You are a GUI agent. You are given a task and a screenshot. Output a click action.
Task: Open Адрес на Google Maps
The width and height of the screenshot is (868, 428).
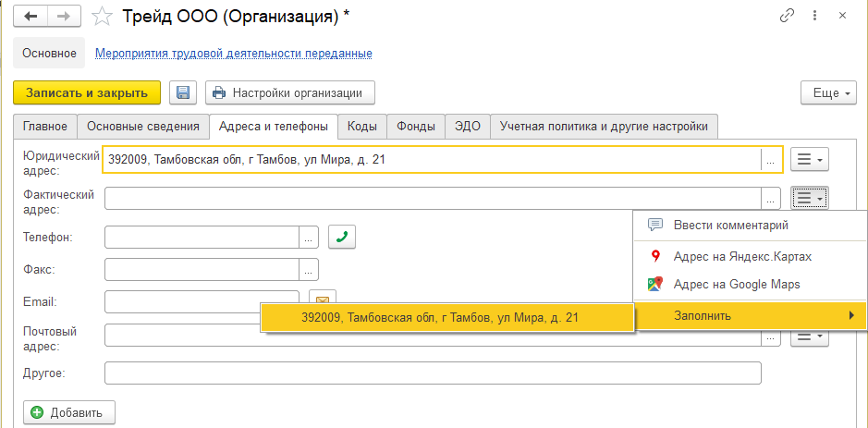(736, 285)
